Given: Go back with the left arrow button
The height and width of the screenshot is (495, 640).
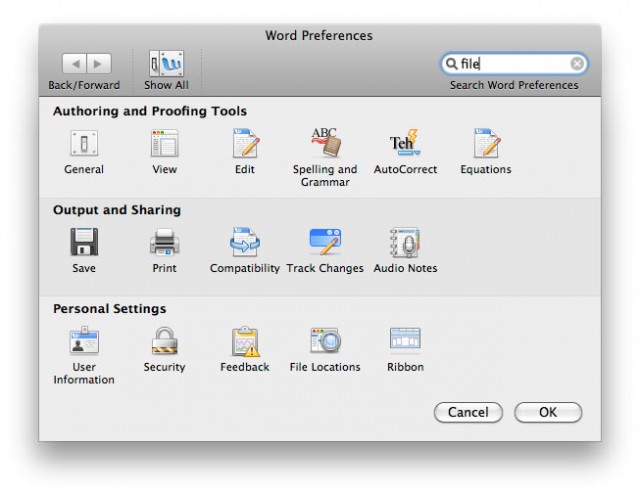Looking at the screenshot, I should [x=74, y=64].
